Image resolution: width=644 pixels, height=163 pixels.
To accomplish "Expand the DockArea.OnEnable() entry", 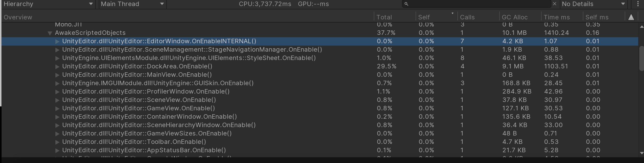I will click(57, 67).
